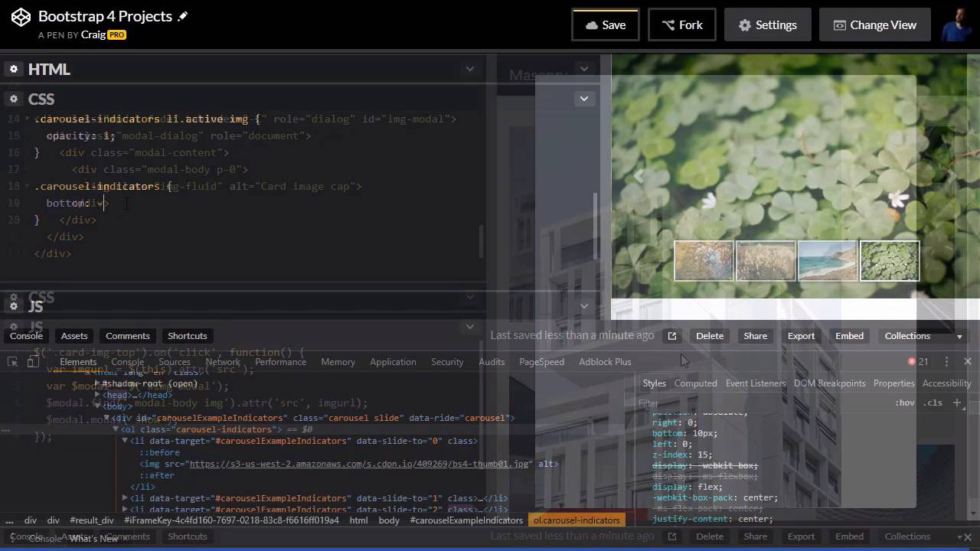Switch to the DevTools Network tab

[x=223, y=362]
